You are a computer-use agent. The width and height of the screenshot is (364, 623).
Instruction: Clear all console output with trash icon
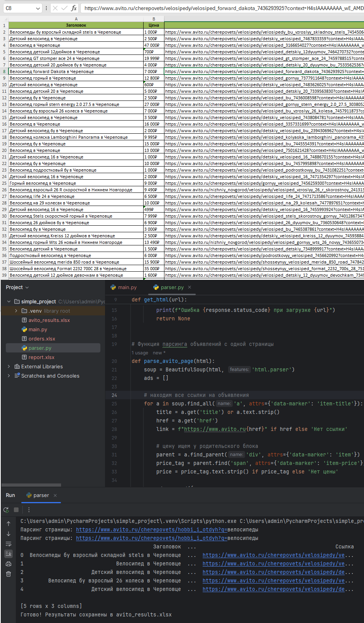[x=8, y=574]
